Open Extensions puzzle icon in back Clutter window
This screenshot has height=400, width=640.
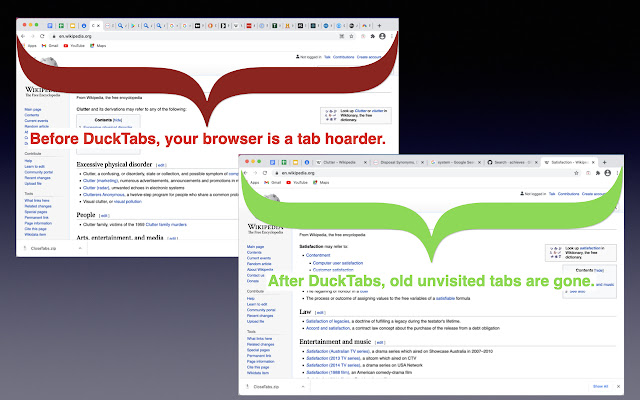[x=373, y=36]
